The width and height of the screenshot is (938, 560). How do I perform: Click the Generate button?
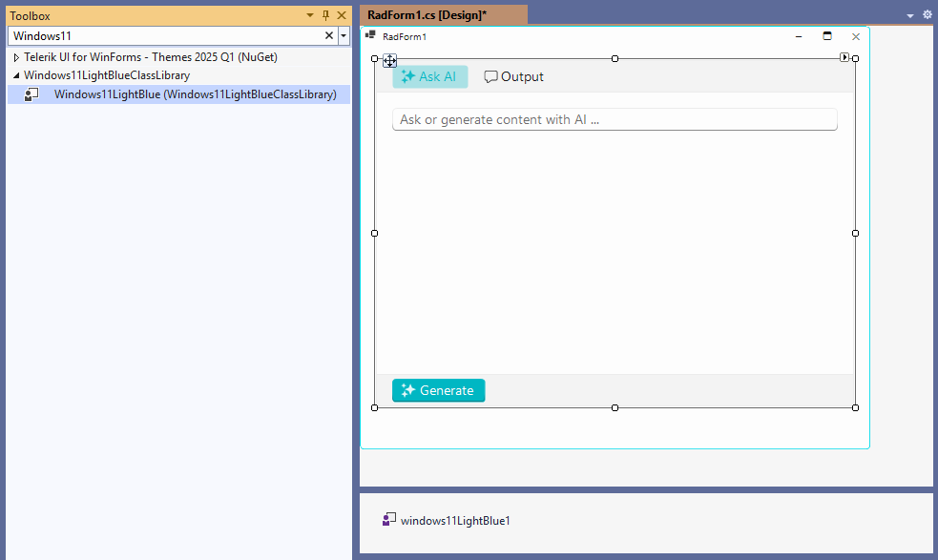pos(438,390)
